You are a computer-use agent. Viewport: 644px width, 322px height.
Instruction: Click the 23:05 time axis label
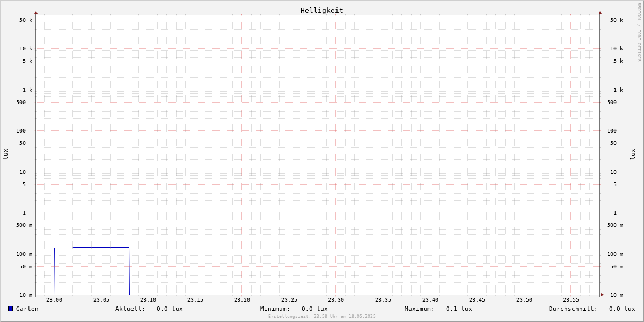[x=101, y=300]
